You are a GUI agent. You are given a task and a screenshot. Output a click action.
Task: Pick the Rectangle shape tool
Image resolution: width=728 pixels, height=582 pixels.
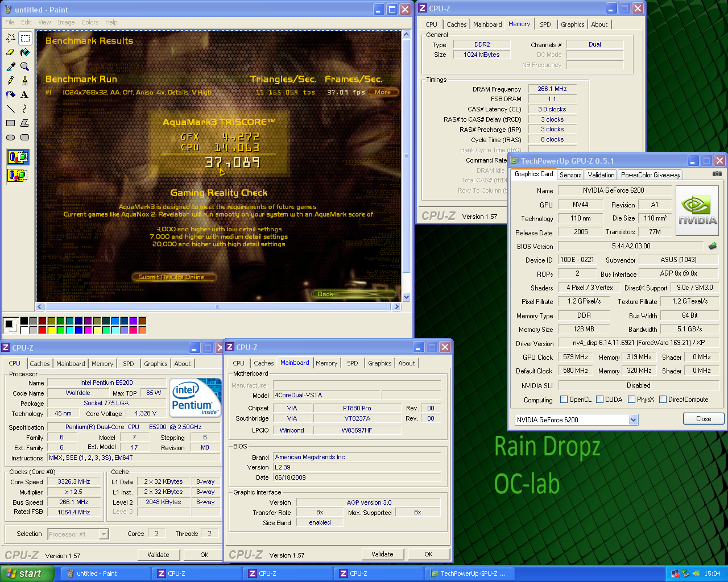click(x=11, y=123)
